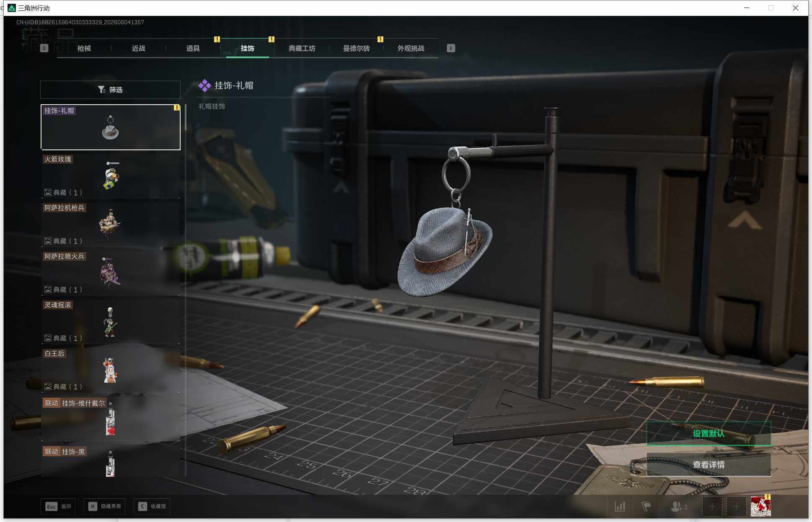Open the 筛选 filter
812x522 pixels.
pyautogui.click(x=110, y=90)
